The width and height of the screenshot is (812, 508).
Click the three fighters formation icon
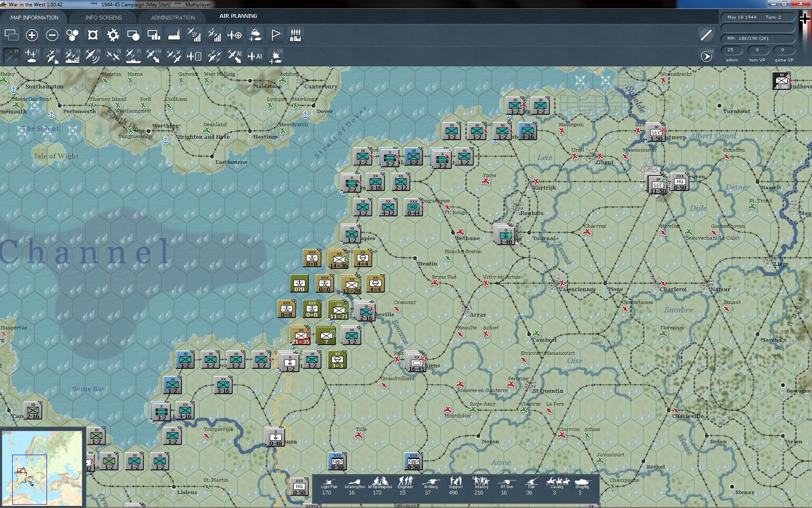click(174, 56)
